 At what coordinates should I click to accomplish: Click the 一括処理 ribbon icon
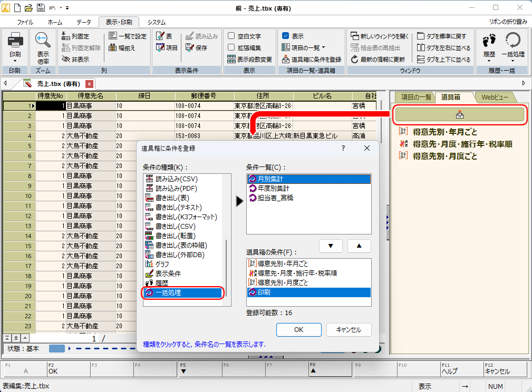click(512, 41)
